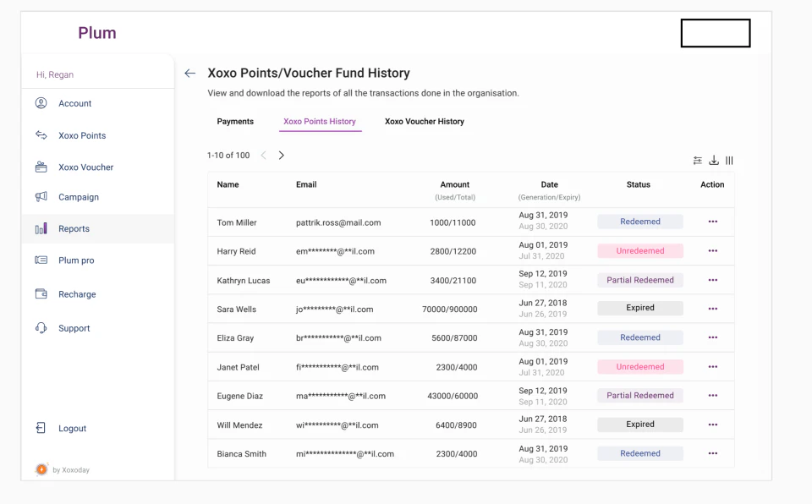Open the column view icon above table
The width and height of the screenshot is (812, 504).
pos(729,161)
